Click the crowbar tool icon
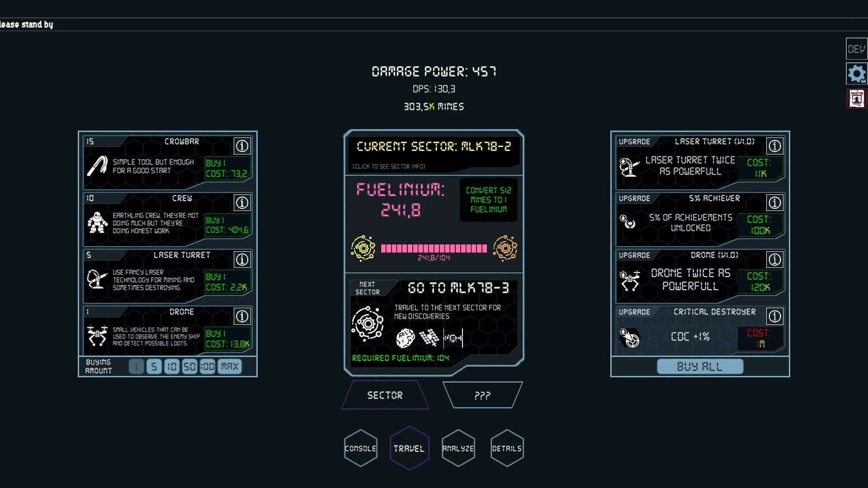This screenshot has width=868, height=488. pos(97,166)
